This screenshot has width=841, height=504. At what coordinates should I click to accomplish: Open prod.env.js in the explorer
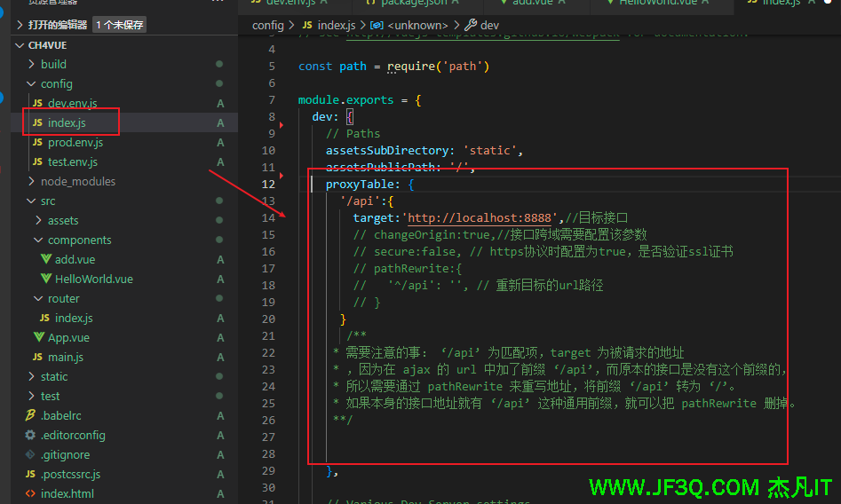pos(75,142)
